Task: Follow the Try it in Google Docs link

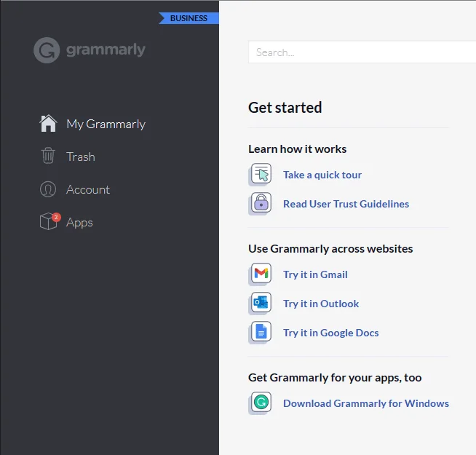Action: point(330,333)
